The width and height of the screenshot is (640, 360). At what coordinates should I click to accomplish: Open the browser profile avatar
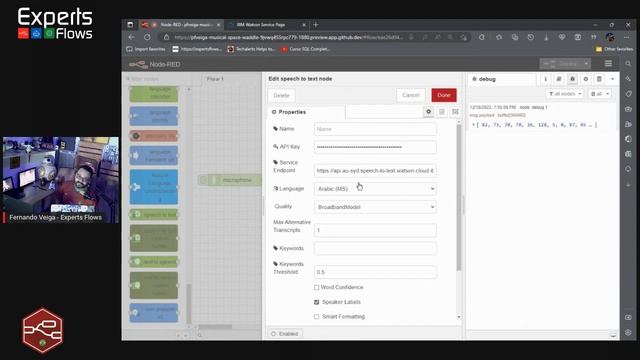[610, 37]
